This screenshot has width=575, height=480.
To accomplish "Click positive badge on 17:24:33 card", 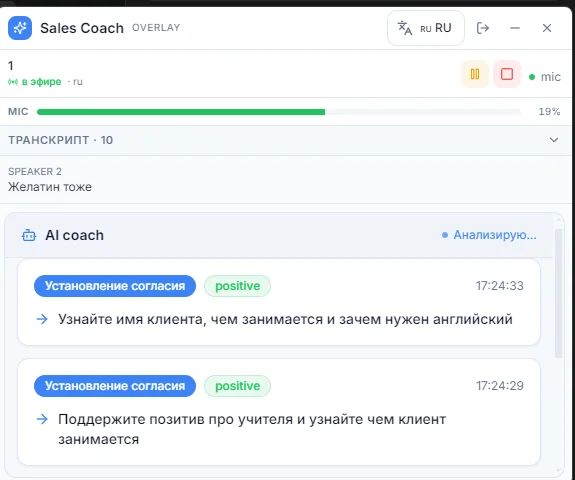I will pos(237,286).
